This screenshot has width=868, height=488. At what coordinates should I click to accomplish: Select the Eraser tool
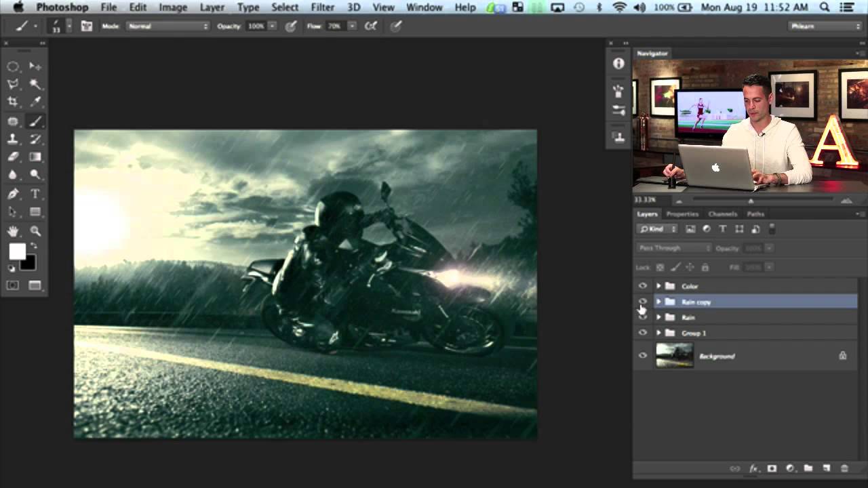[x=13, y=157]
